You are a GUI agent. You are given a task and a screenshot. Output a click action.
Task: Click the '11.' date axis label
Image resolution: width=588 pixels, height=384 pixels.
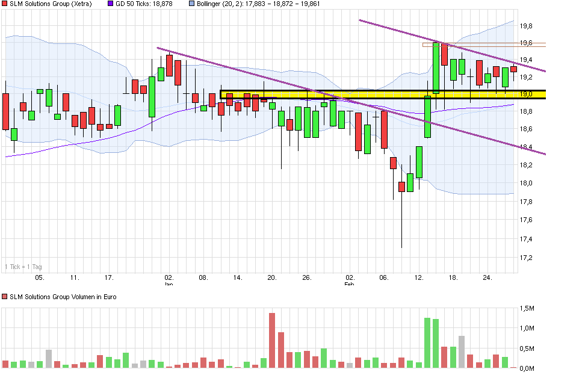click(x=75, y=277)
